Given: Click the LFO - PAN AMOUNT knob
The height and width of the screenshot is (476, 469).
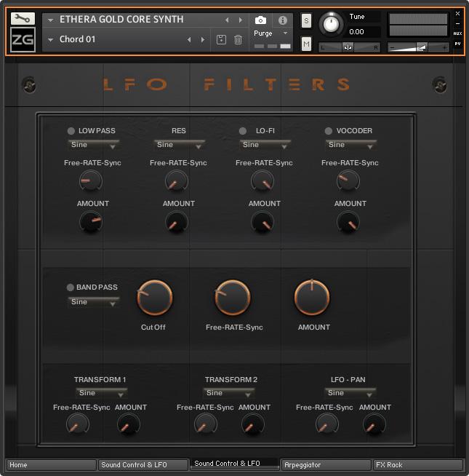Looking at the screenshot, I should click(x=374, y=424).
